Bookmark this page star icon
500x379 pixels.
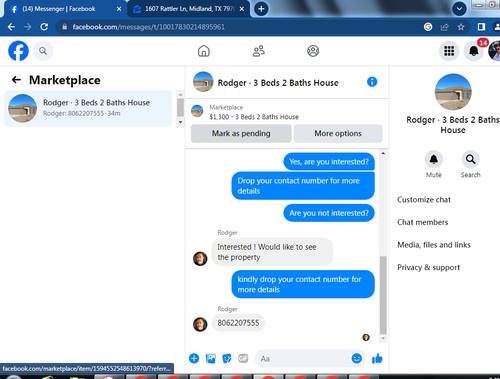[x=461, y=27]
